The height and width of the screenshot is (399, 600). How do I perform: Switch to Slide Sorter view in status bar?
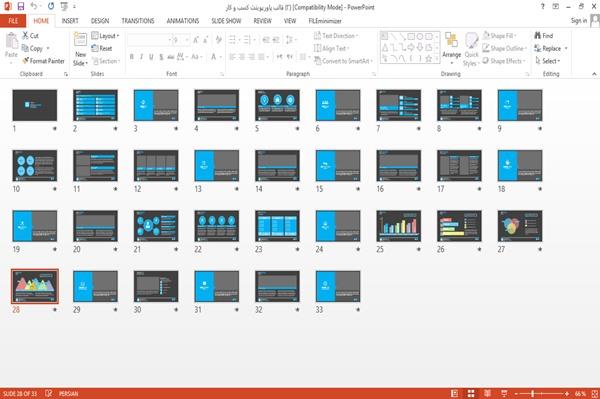tap(471, 393)
